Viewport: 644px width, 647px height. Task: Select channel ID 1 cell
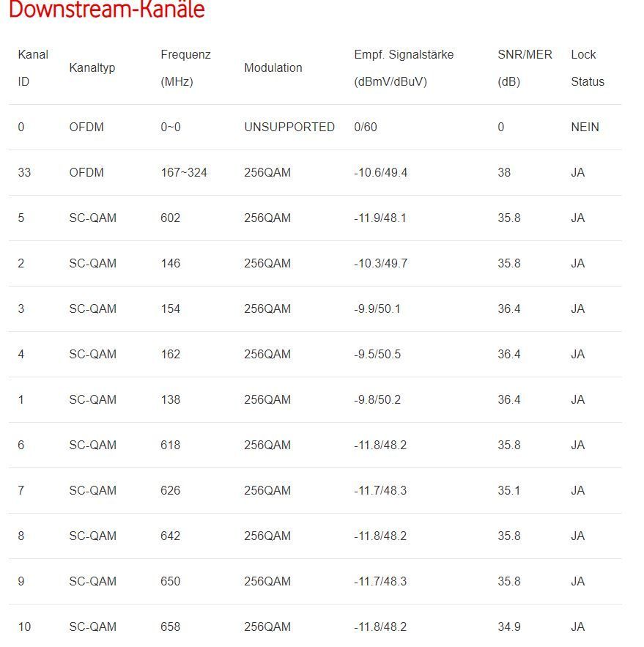pyautogui.click(x=21, y=399)
